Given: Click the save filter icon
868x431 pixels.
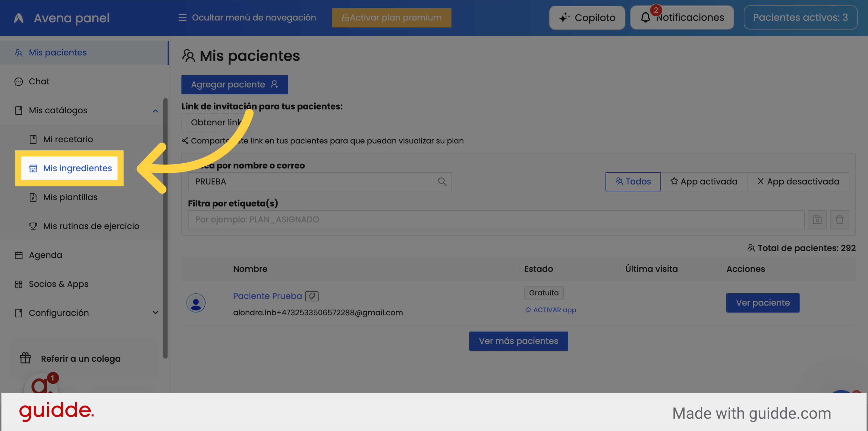Looking at the screenshot, I should click(817, 220).
